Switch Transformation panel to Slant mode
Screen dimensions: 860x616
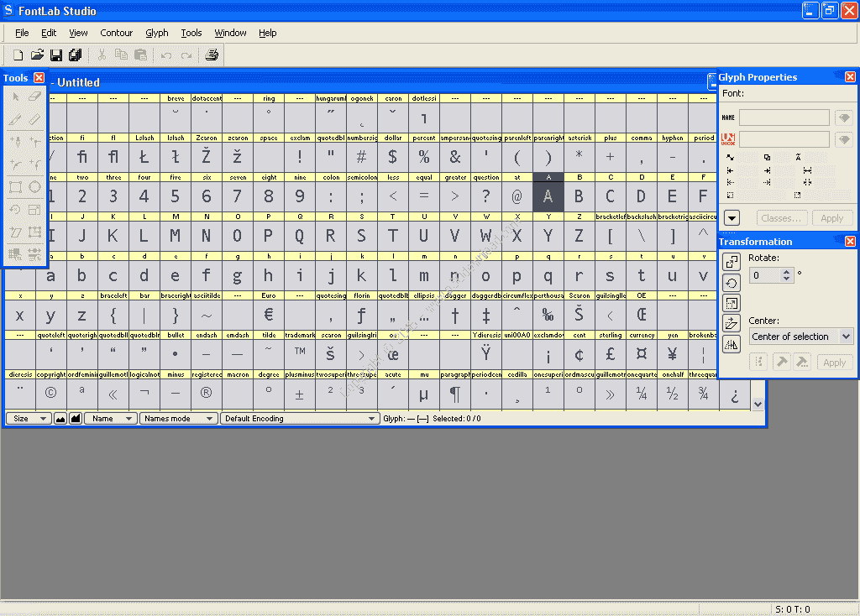[x=732, y=324]
